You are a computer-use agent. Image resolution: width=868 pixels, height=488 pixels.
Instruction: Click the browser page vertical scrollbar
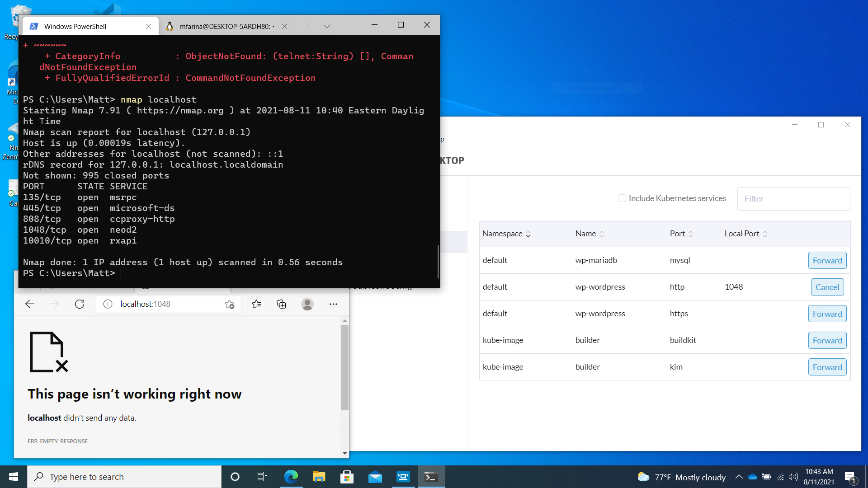click(x=344, y=367)
